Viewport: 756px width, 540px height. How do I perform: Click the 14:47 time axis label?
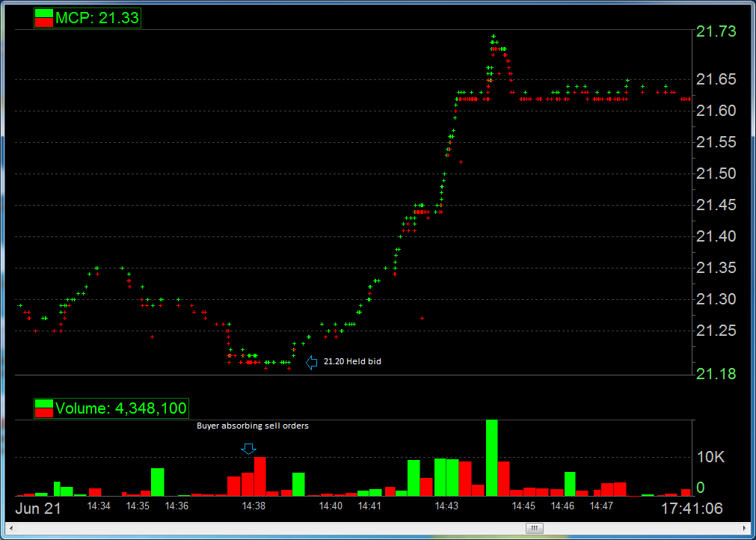coord(601,506)
